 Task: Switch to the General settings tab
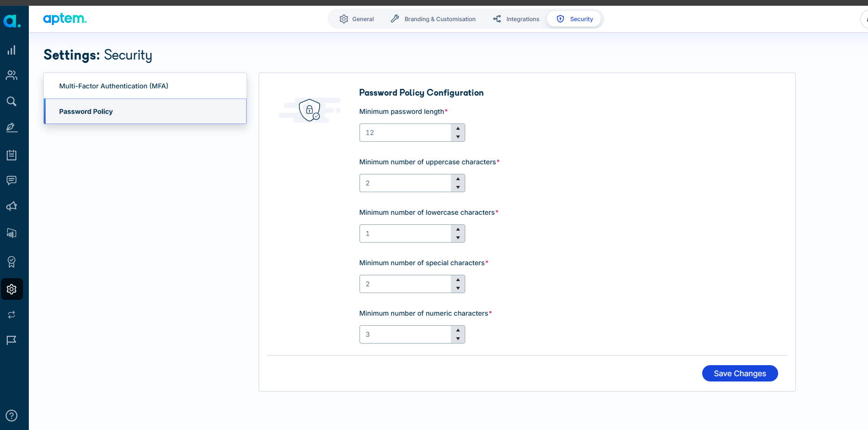(x=357, y=19)
